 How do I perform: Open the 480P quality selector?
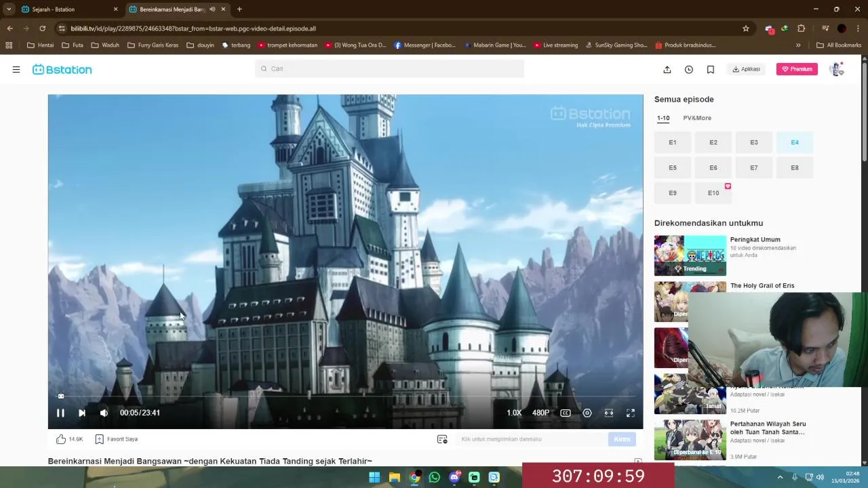(540, 413)
